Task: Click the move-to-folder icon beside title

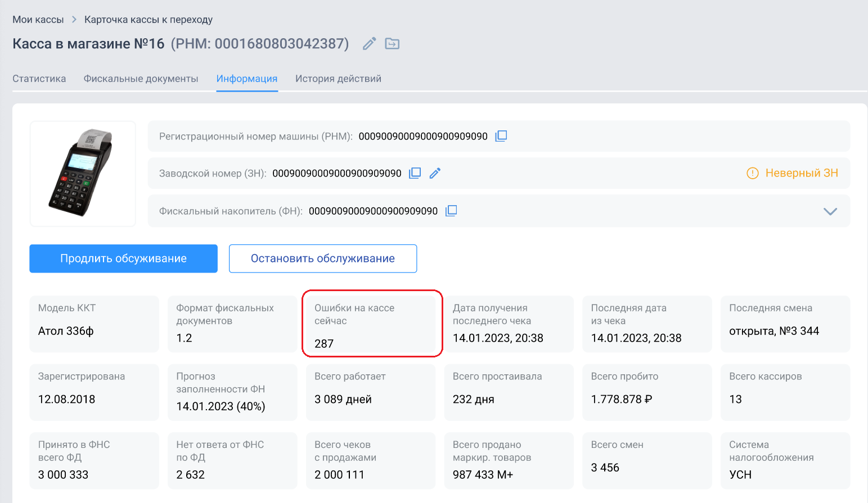Action: pos(392,43)
